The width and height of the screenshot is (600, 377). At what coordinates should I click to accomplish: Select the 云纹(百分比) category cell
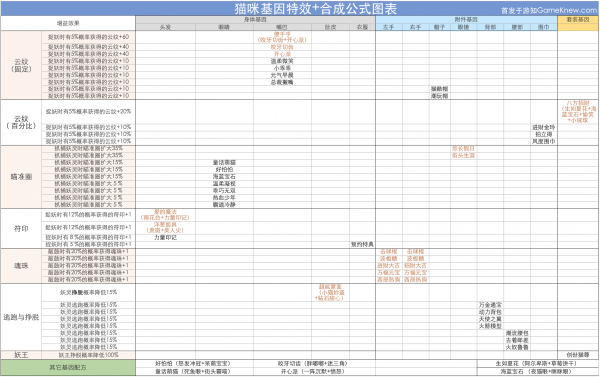coord(21,122)
